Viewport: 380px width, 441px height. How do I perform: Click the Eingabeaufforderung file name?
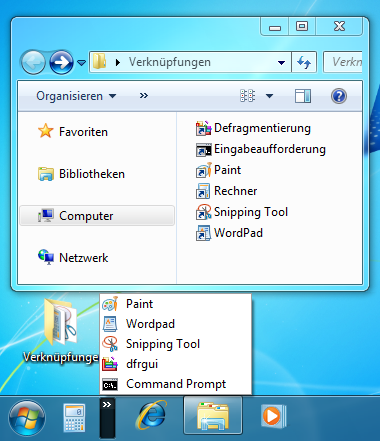(x=270, y=149)
